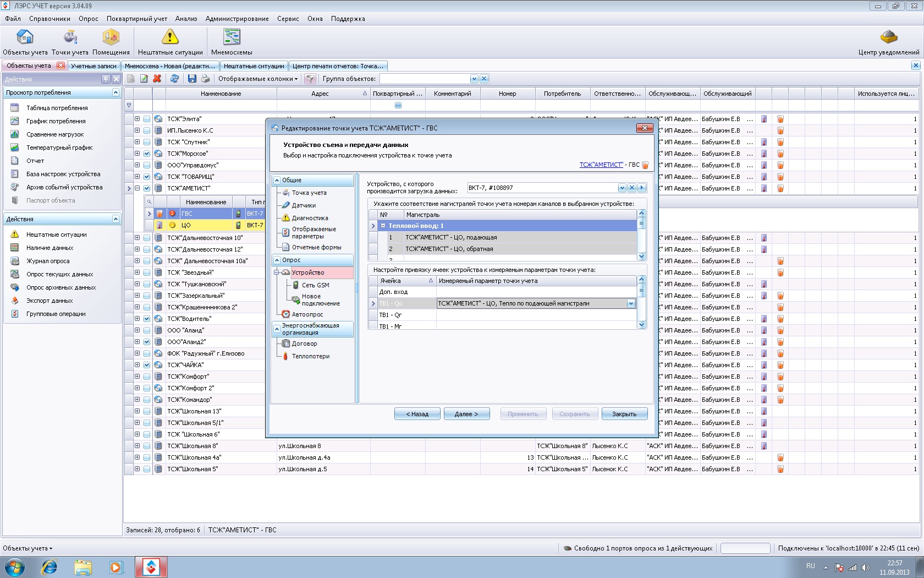Open the Администрирование menu

[x=237, y=19]
